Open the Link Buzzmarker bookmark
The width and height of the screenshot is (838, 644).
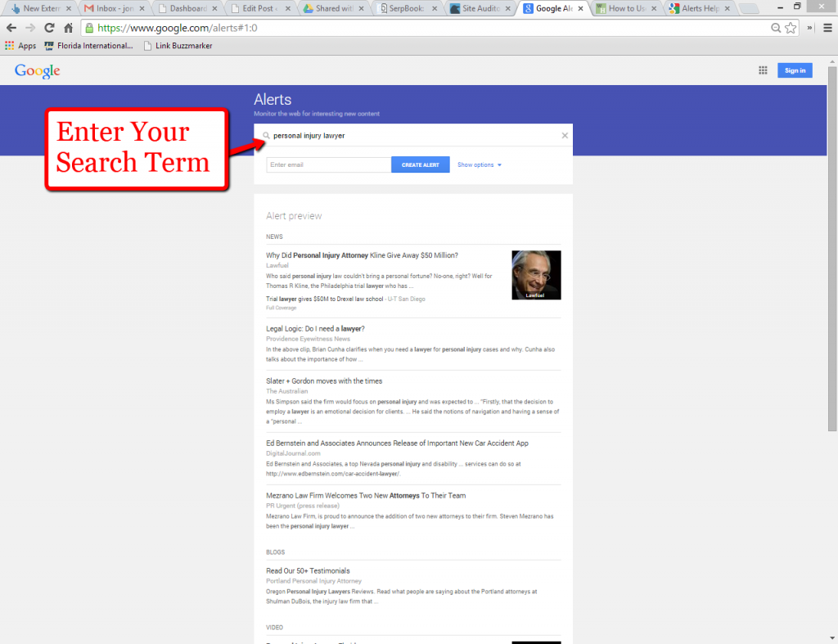tap(178, 46)
